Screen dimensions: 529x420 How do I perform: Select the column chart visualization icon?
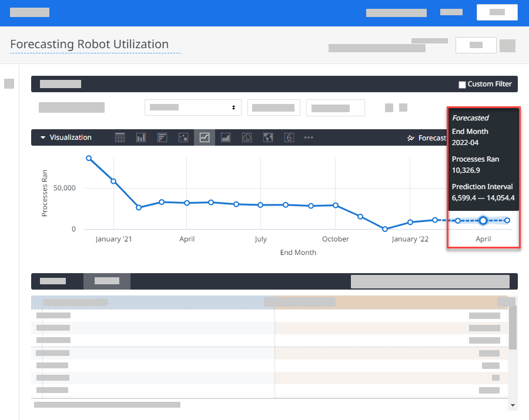pyautogui.click(x=141, y=137)
